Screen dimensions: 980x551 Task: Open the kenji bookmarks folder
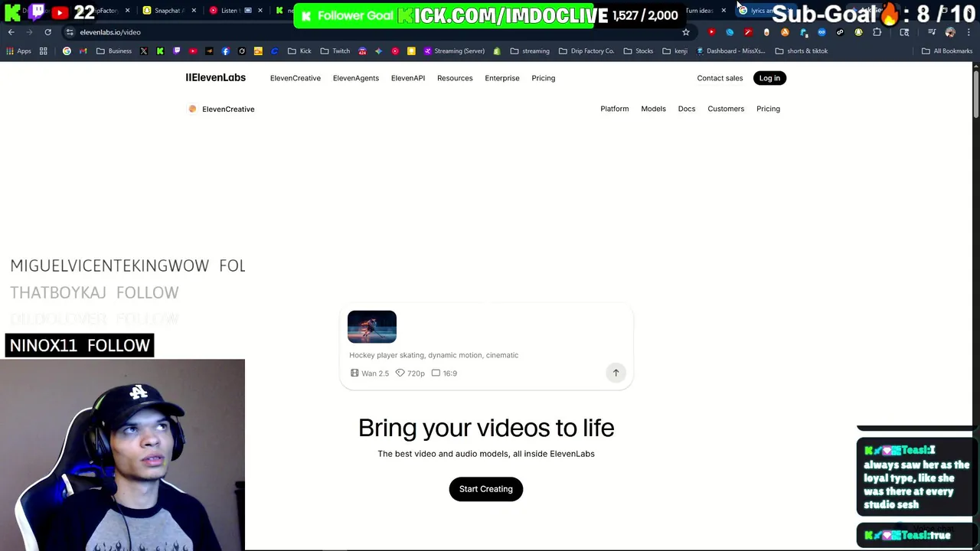[x=675, y=51]
